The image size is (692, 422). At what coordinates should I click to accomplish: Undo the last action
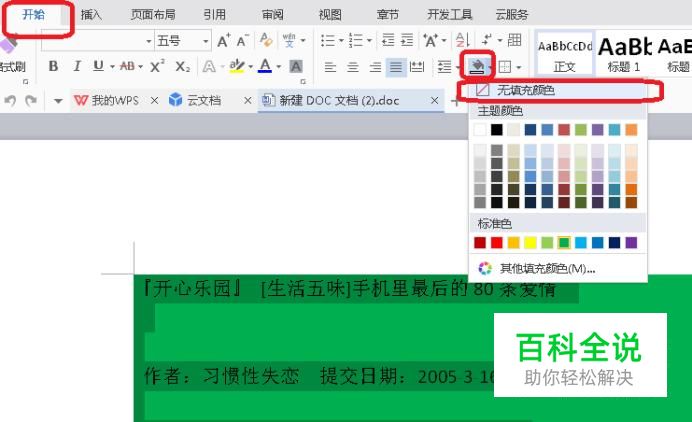click(10, 101)
